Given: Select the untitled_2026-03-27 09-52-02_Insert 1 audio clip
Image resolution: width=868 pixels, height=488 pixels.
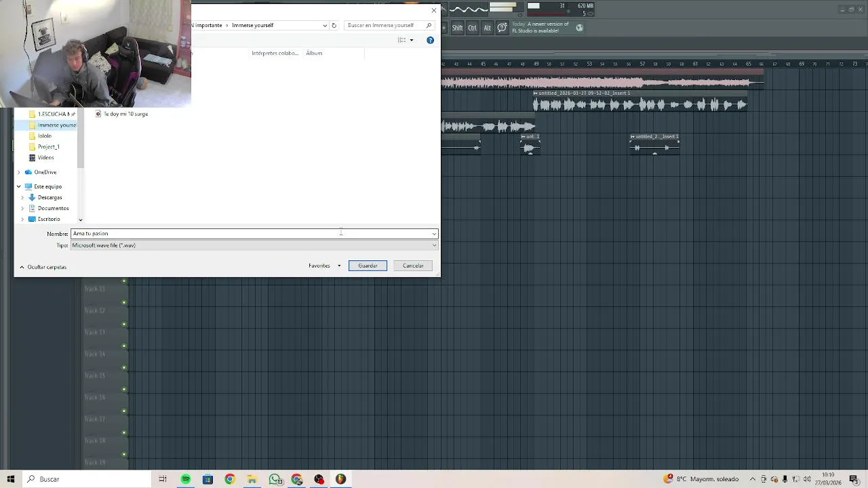Looking at the screenshot, I should pos(640,102).
